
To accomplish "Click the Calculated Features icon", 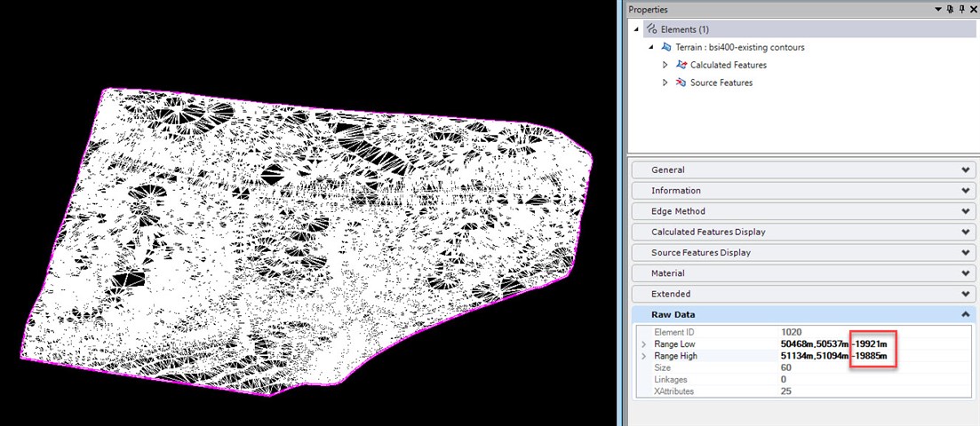I will point(681,65).
